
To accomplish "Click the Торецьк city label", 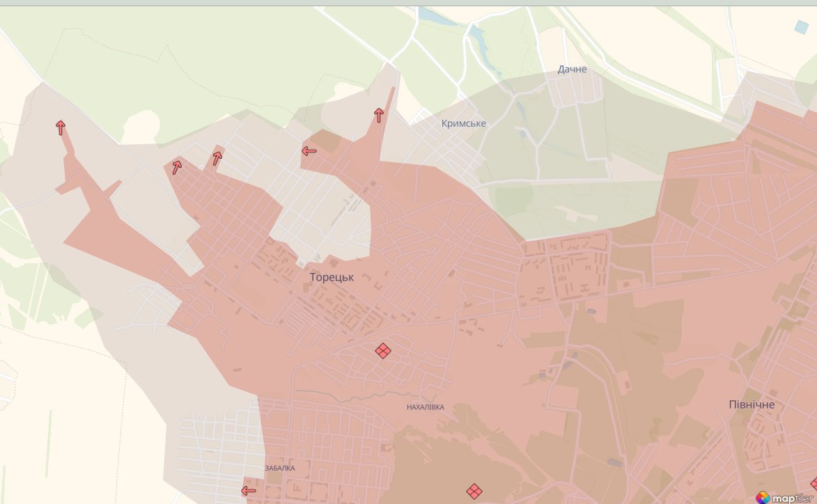I will 332,277.
